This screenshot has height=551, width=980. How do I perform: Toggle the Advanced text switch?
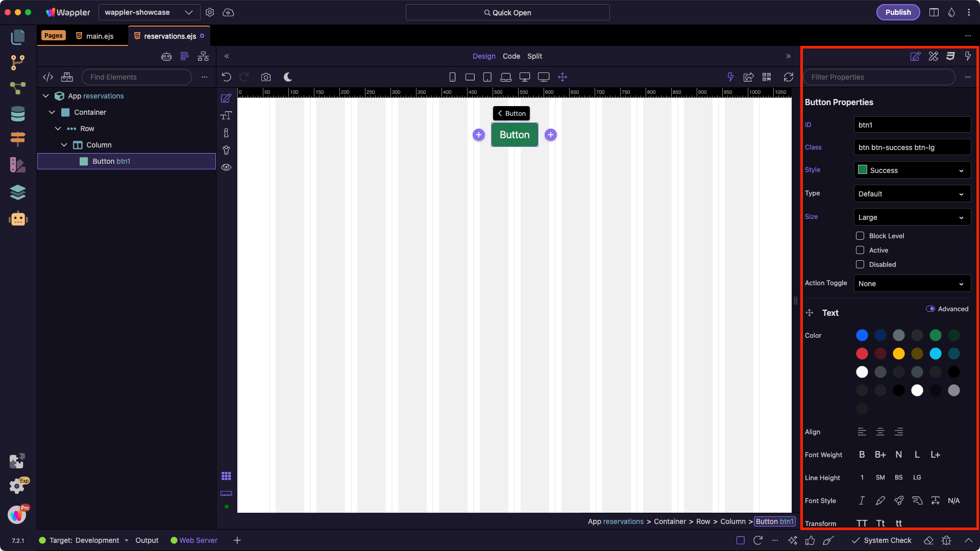click(x=930, y=309)
